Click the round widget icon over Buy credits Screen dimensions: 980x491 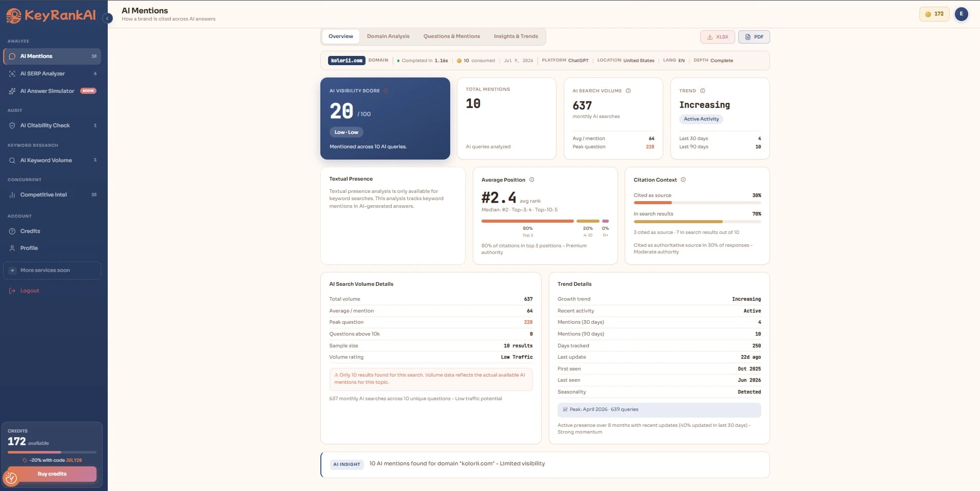[11, 478]
